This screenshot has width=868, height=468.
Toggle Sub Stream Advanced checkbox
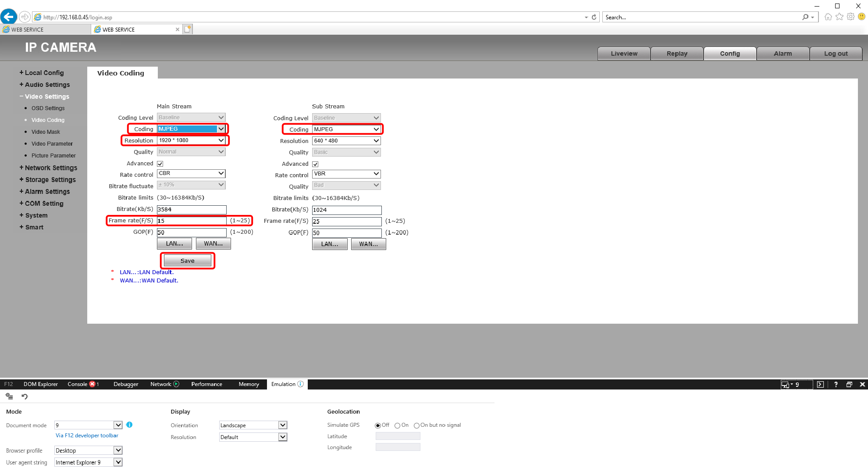point(315,164)
